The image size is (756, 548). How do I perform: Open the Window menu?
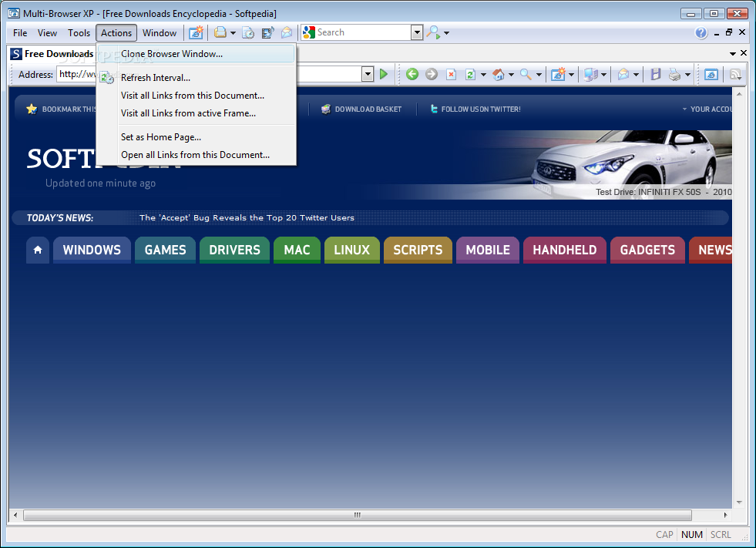[159, 33]
